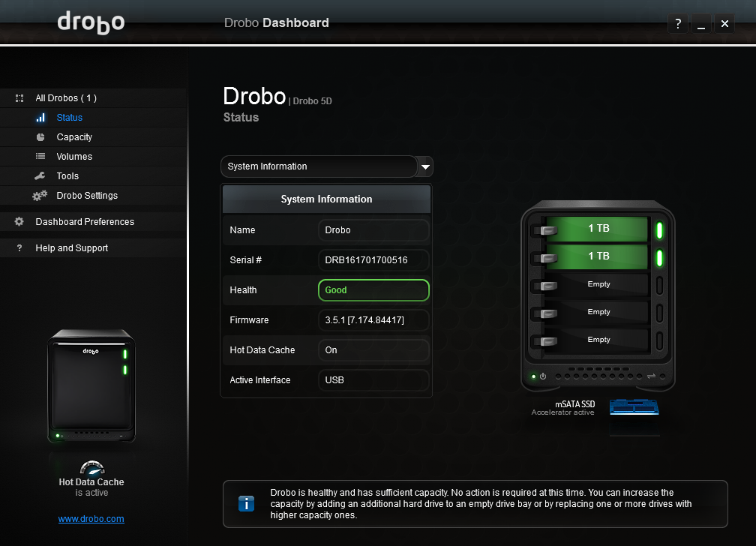Click the Accelerator active label
Viewport: 756px width, 546px height.
tap(562, 412)
